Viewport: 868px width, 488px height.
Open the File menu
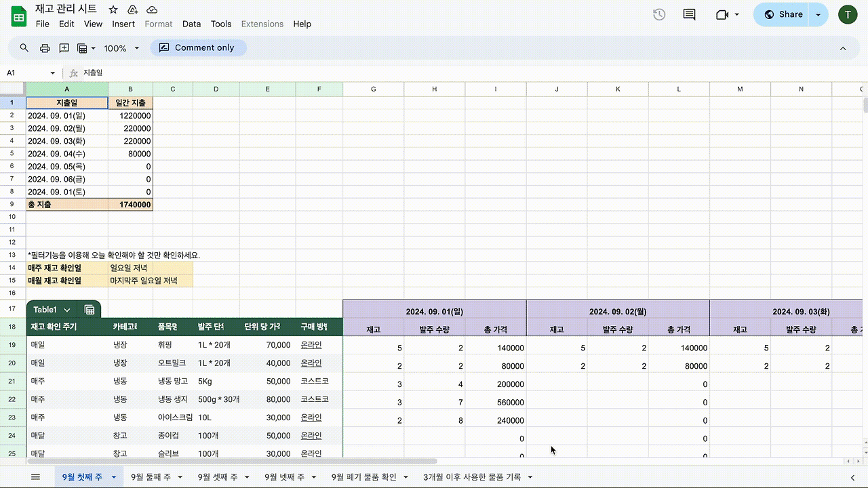point(43,24)
